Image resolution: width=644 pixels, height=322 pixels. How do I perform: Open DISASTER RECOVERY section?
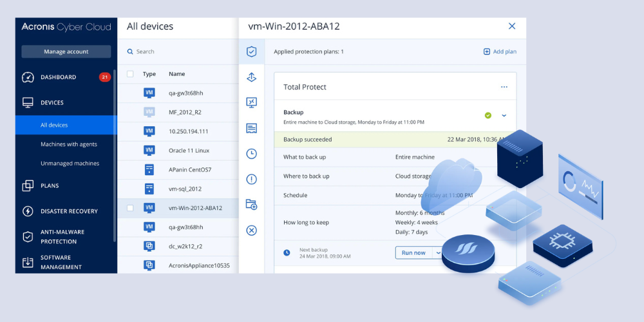(x=69, y=211)
